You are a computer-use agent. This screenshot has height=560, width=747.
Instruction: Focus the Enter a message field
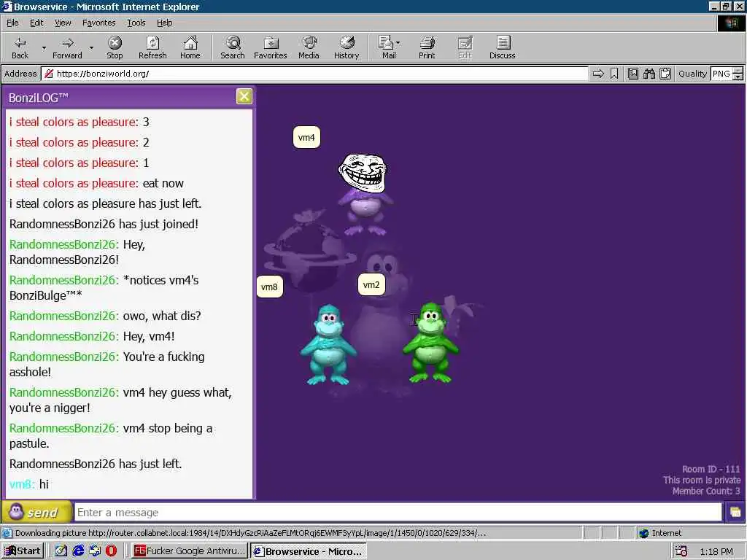pyautogui.click(x=398, y=513)
